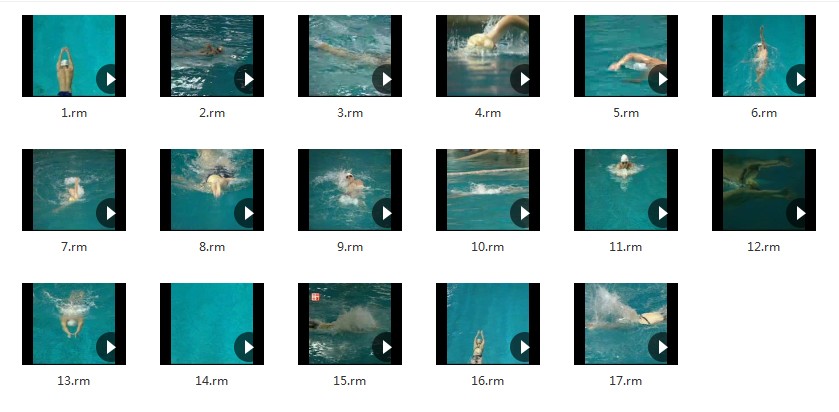The image size is (839, 412).
Task: Select the 2.rm video thumbnail
Action: (212, 56)
